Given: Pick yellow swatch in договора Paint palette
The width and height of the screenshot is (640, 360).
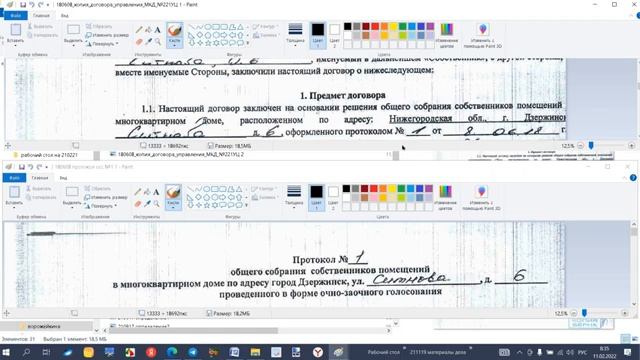Looking at the screenshot, I should (x=393, y=27).
